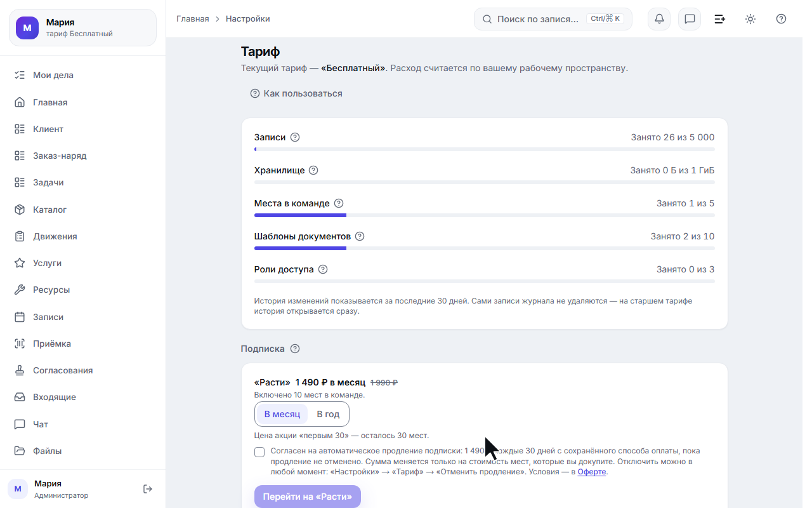The width and height of the screenshot is (812, 508).
Task: Click the Настройки breadcrumb
Action: tap(248, 19)
